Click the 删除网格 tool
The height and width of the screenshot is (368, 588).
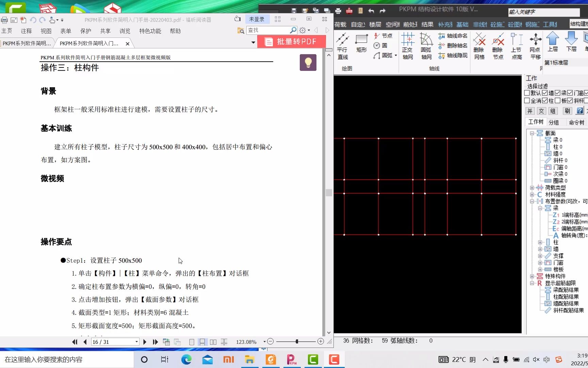[480, 46]
